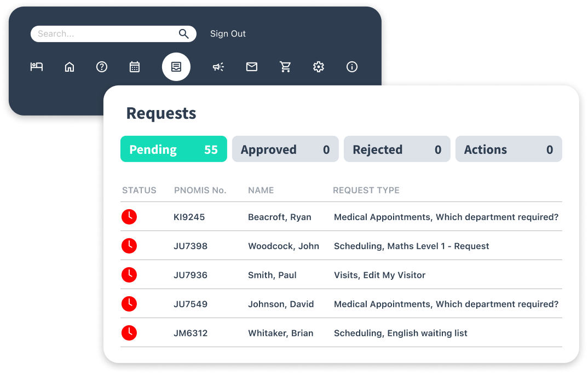Select the highlighted requests form icon

click(176, 67)
